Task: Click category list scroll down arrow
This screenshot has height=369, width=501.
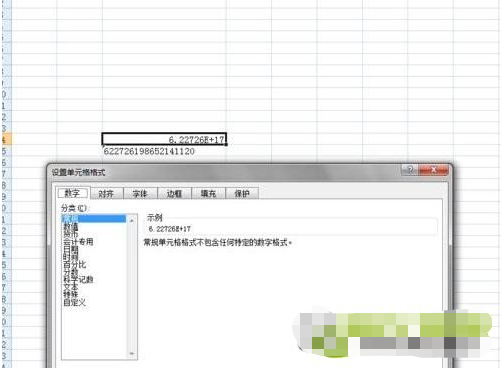Action: [132, 353]
